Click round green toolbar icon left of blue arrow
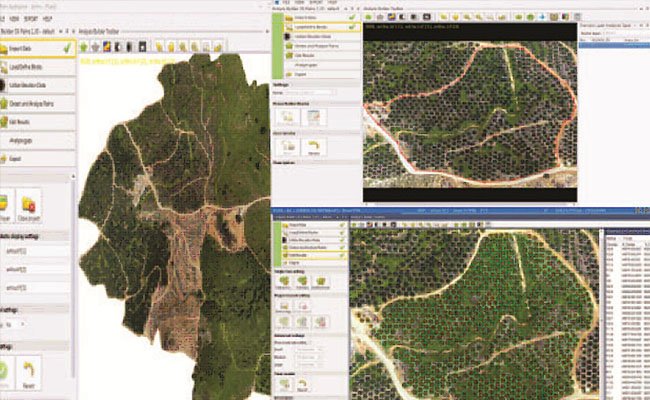Viewport: 650px width, 400px height. click(x=531, y=17)
